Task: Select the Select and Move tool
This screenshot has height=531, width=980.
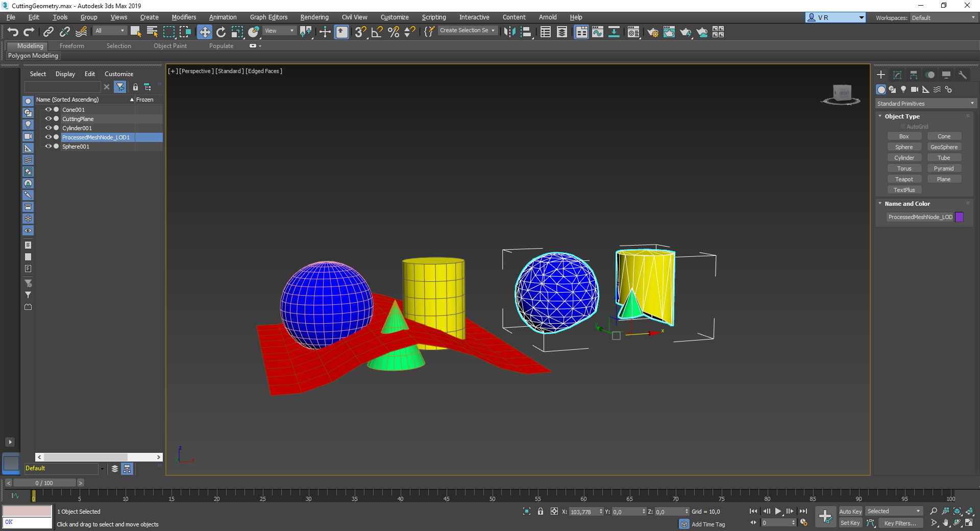Action: click(x=205, y=32)
